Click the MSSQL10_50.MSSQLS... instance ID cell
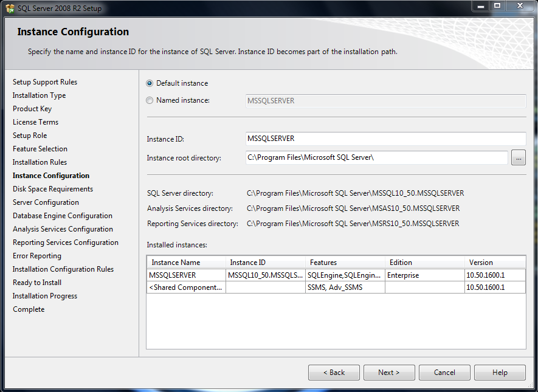 coord(266,275)
